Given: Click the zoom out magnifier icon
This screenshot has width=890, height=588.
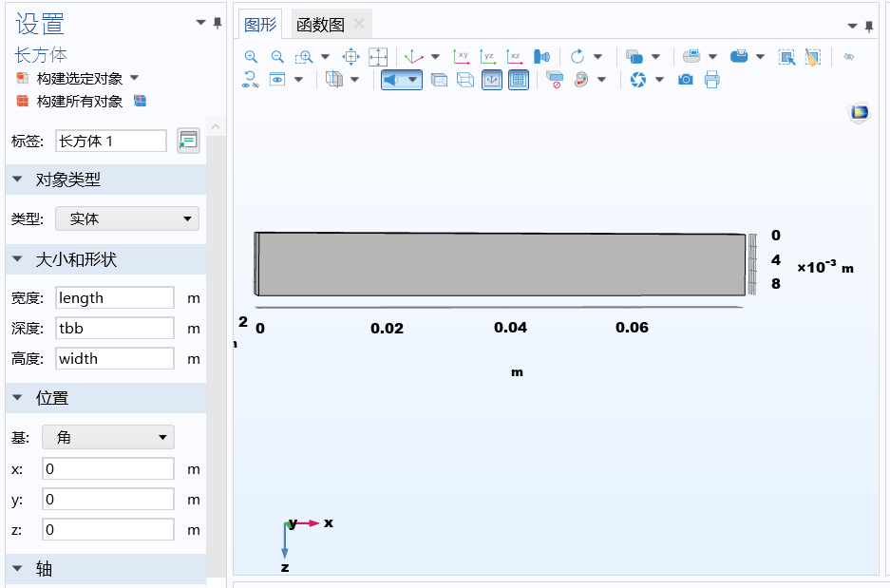Looking at the screenshot, I should pos(277,57).
